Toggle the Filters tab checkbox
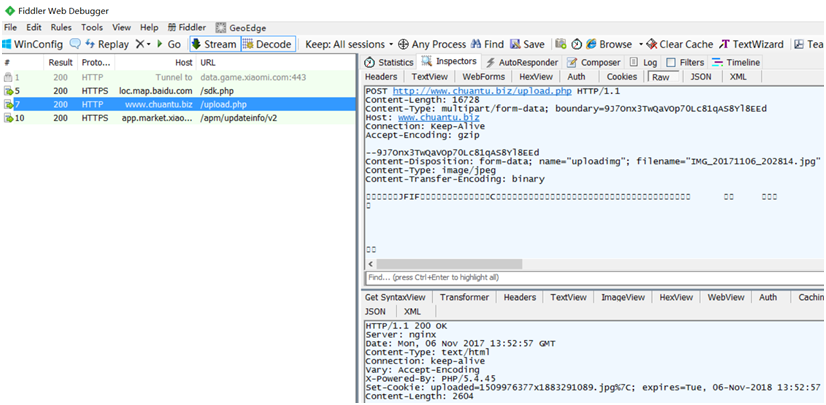826x405 pixels. point(671,62)
